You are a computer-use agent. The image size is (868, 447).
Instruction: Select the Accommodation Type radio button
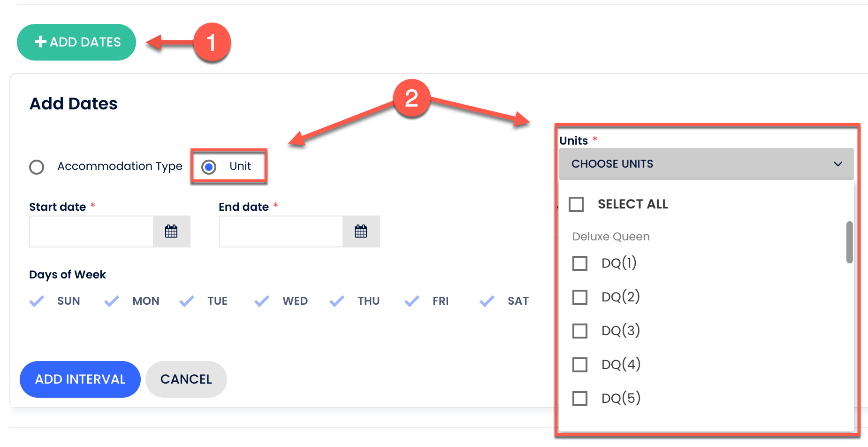37,167
